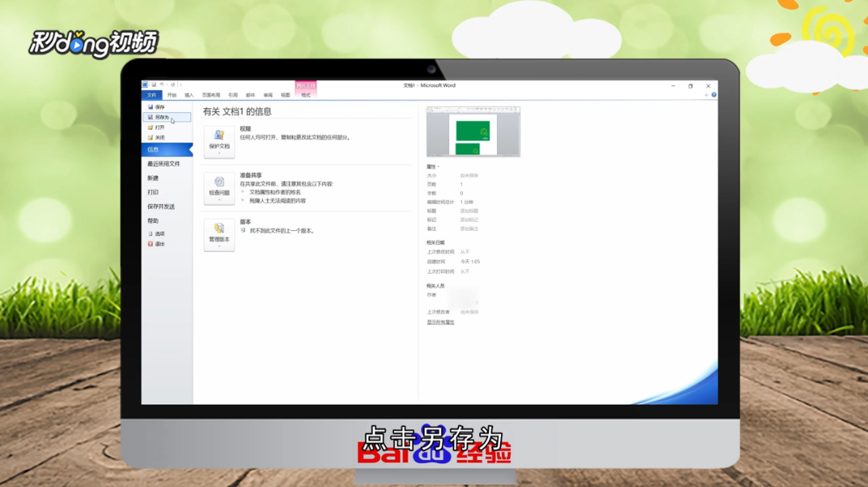Switch to the 页面布局 ribbon tab
The height and width of the screenshot is (487, 868).
click(x=211, y=95)
